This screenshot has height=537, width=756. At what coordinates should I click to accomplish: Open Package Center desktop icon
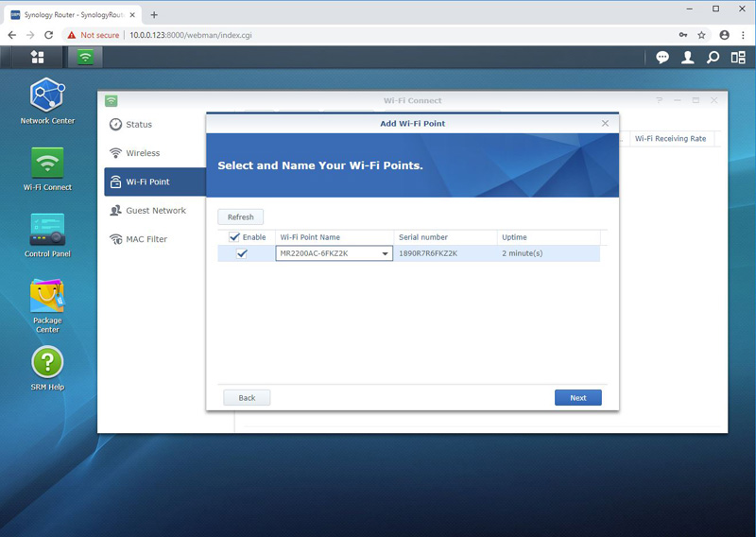47,297
